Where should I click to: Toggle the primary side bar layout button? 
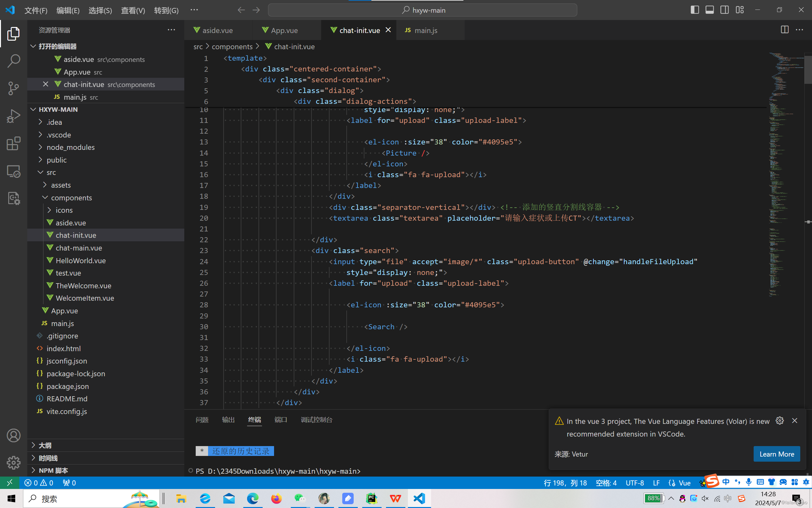(x=695, y=10)
